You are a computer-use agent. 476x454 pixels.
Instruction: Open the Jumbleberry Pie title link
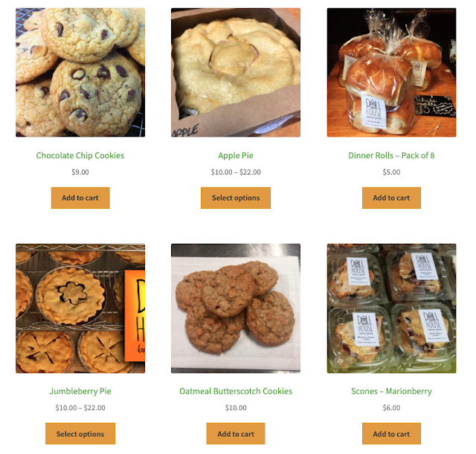[80, 392]
